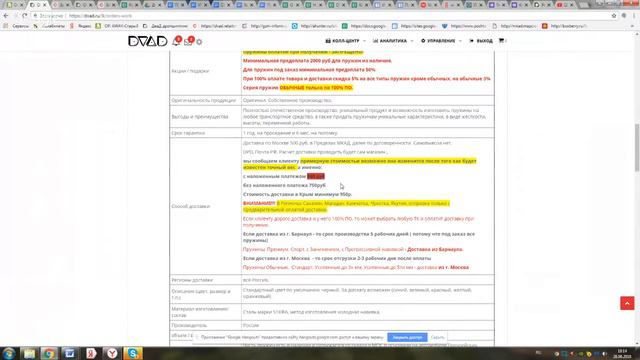Click the 'Стоимость доставки в Крым' line
This screenshot has width=640, height=360.
297,194
